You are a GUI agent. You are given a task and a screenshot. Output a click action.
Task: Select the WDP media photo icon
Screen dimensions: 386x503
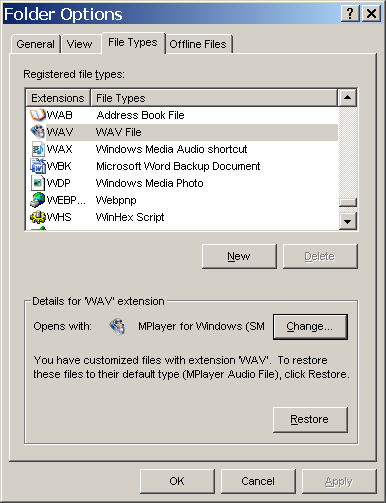(x=37, y=183)
